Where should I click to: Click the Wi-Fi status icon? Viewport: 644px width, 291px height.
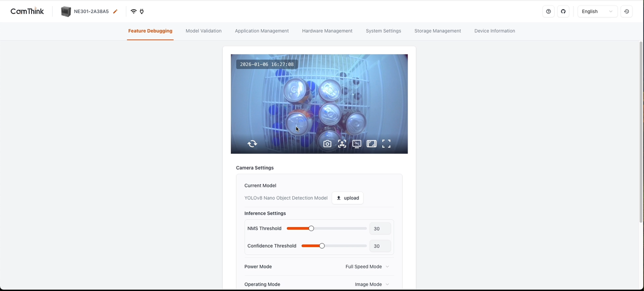click(133, 12)
